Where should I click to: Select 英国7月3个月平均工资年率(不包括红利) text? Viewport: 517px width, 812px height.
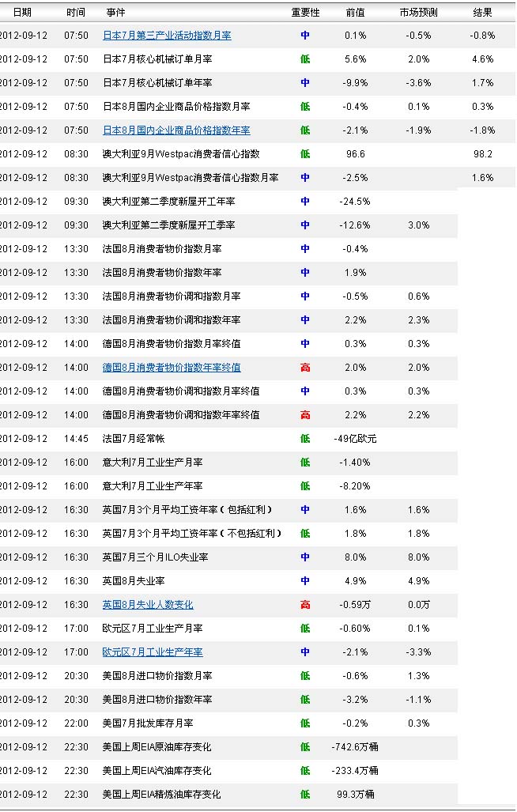192,534
